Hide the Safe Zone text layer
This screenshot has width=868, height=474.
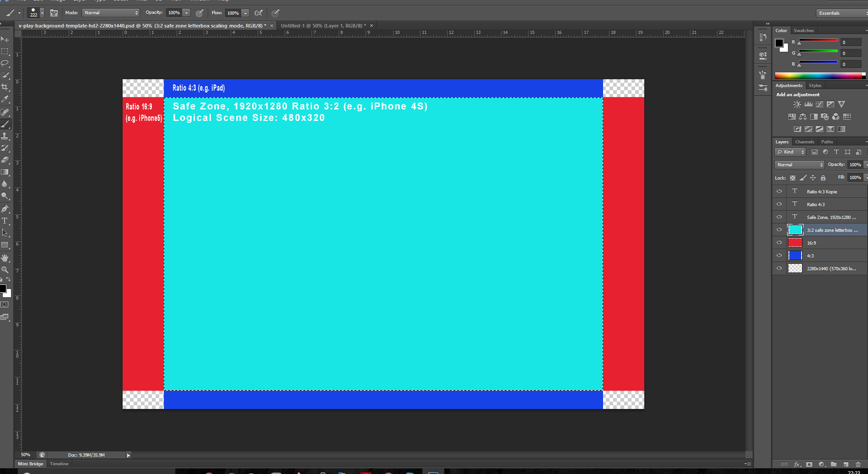click(779, 217)
